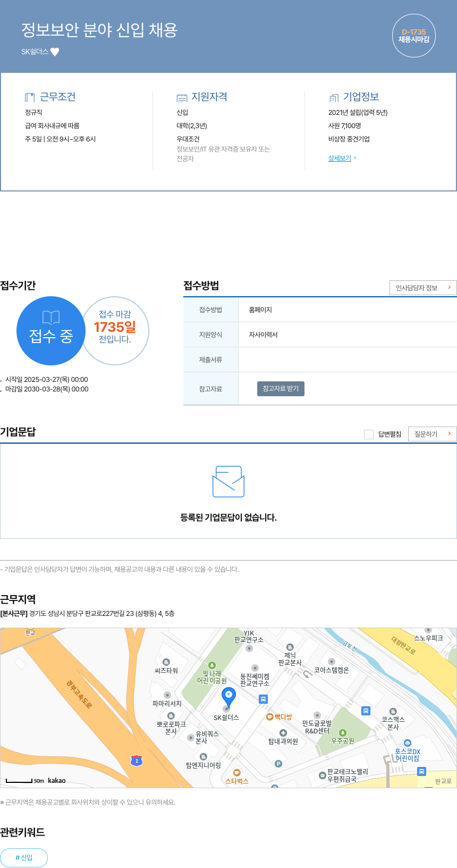Click the 홈페이지 접수방법 value
Screen dimensions: 457x868
point(260,310)
